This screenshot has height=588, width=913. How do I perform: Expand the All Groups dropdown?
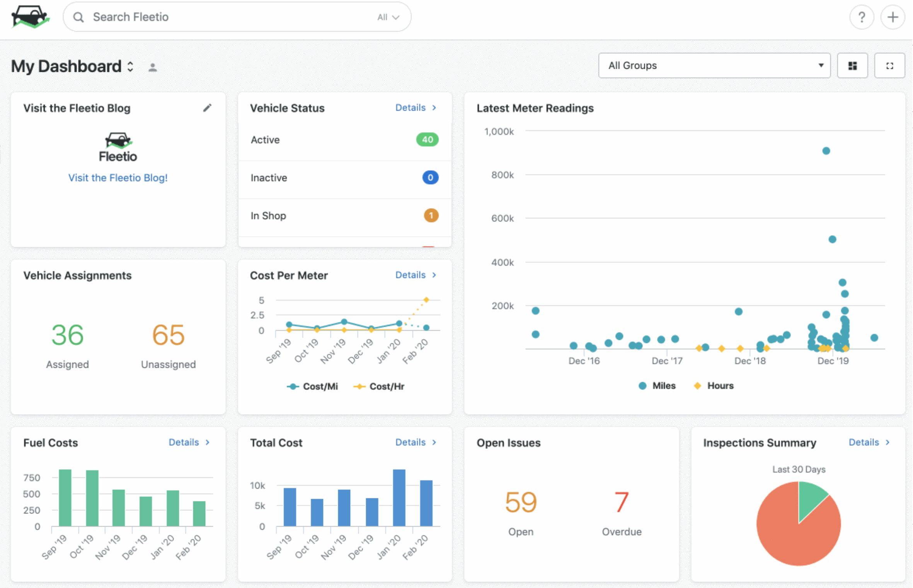714,66
